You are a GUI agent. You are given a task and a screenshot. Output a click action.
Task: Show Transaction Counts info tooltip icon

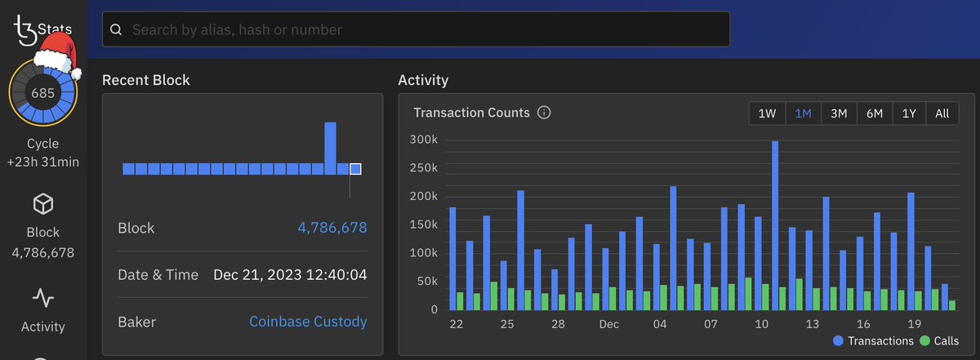click(544, 113)
